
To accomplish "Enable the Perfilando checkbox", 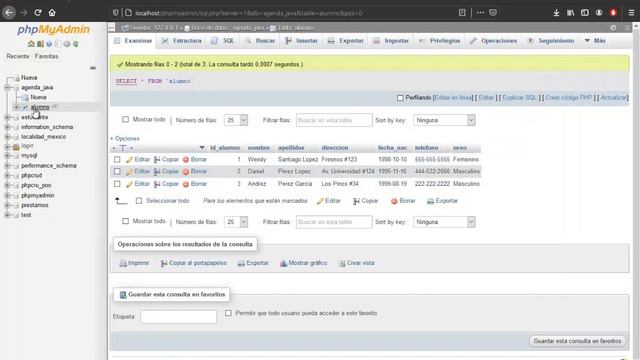I will tap(400, 98).
